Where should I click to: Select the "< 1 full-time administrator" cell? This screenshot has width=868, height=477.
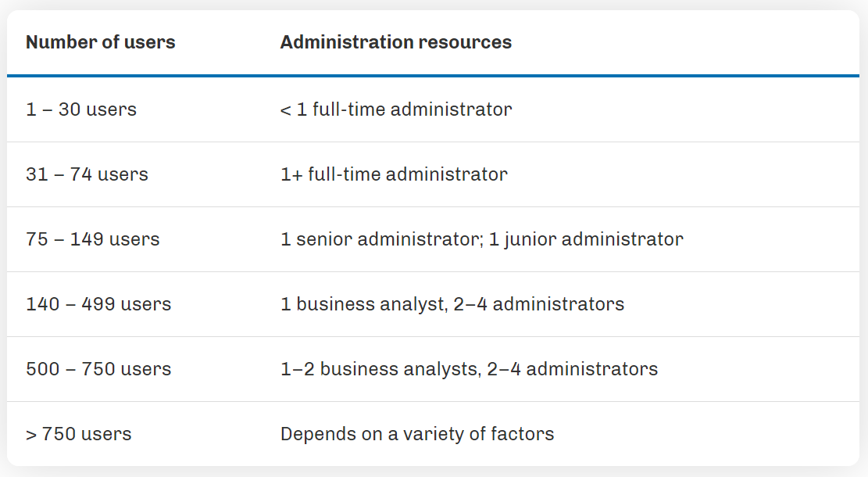click(395, 109)
